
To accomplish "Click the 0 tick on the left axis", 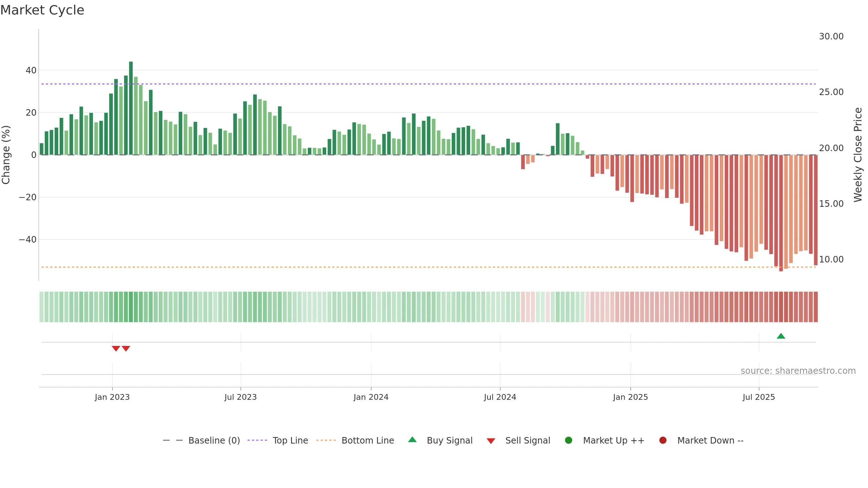I will [x=34, y=155].
